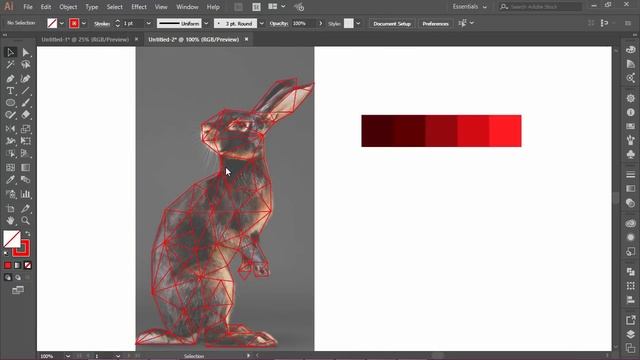Pick the brightest red swatch rectangle
640x360 pixels.
[505, 131]
